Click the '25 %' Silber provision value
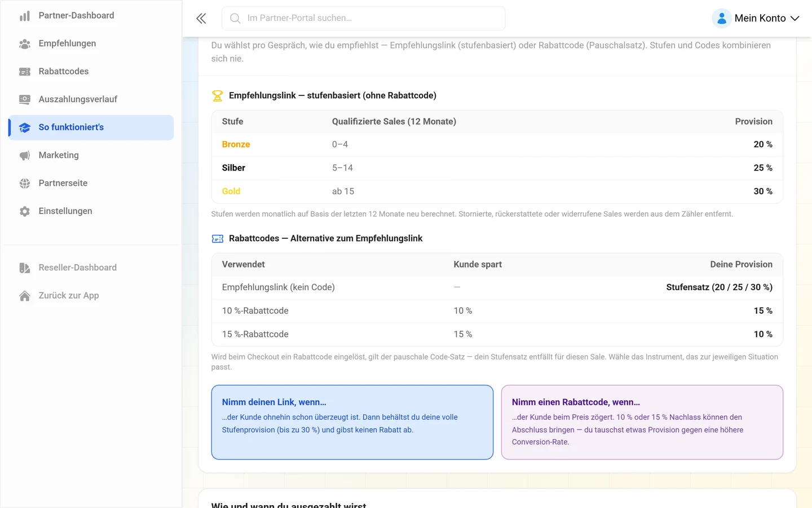This screenshot has width=812, height=508. (x=763, y=168)
